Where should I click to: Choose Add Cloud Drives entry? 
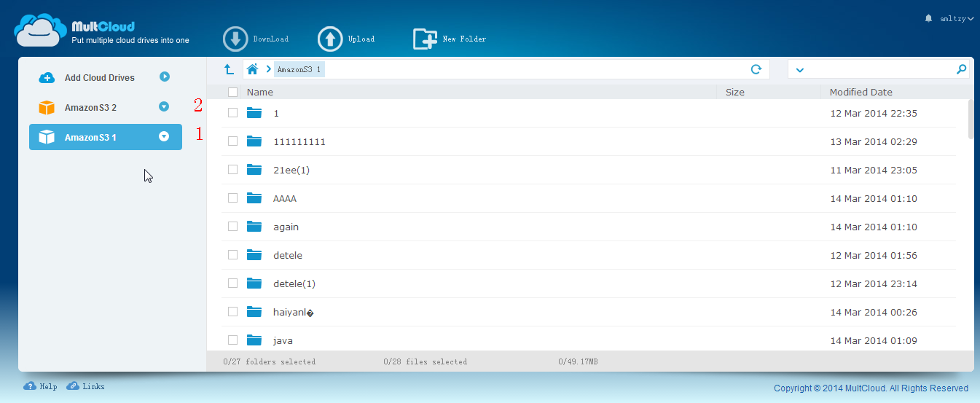tap(106, 77)
